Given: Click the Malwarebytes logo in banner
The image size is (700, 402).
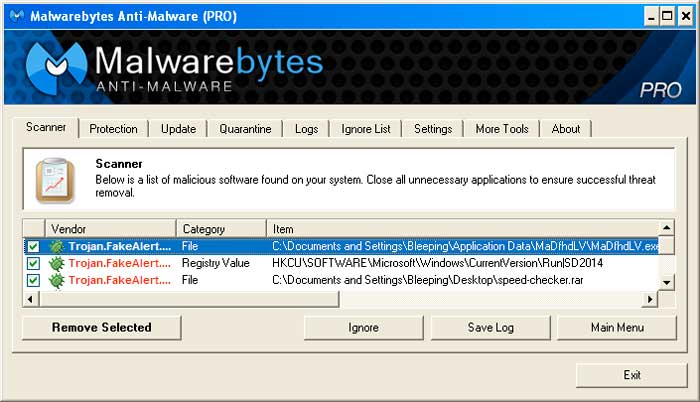Looking at the screenshot, I should click(174, 67).
